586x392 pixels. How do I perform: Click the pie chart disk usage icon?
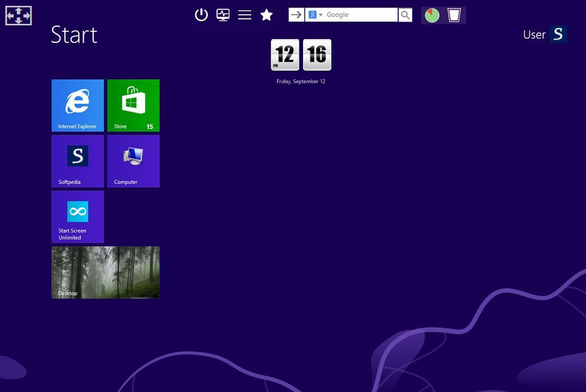coord(432,15)
